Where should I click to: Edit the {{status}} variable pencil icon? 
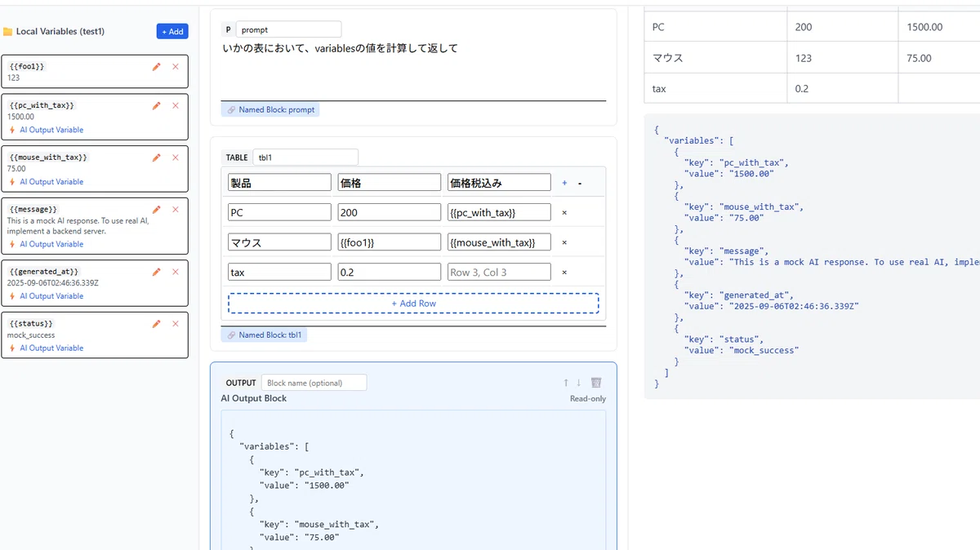click(x=157, y=324)
